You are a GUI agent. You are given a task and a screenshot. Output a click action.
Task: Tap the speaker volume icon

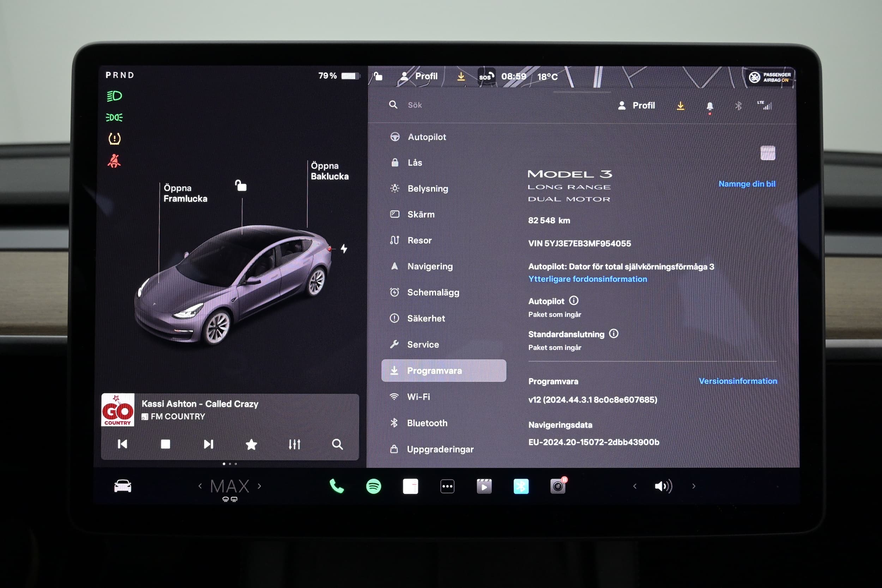click(x=663, y=486)
